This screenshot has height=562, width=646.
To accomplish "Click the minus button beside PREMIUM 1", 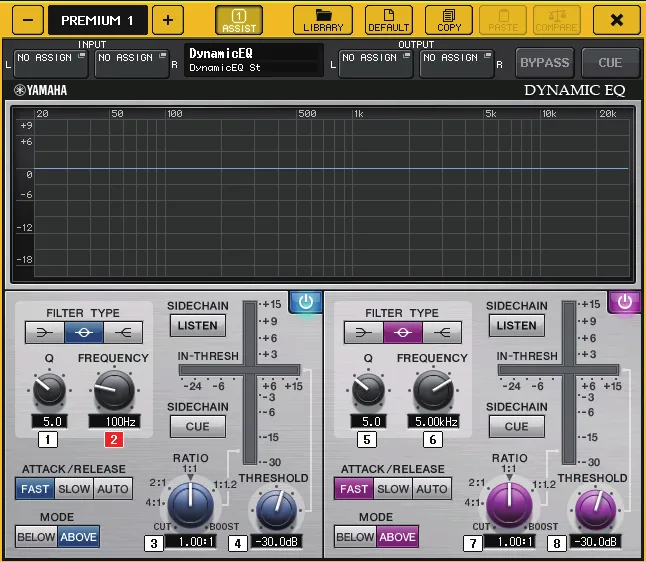I will pyautogui.click(x=28, y=20).
